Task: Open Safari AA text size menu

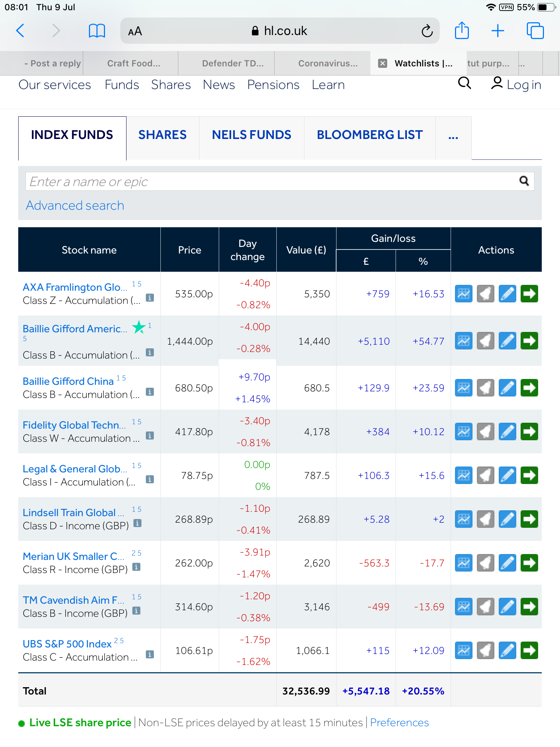Action: coord(135,31)
